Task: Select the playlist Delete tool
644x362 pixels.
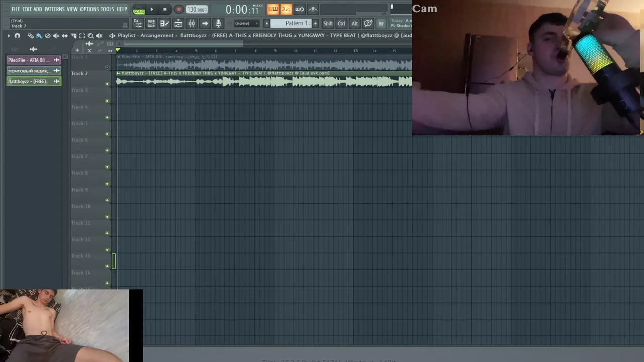Action: 48,36
